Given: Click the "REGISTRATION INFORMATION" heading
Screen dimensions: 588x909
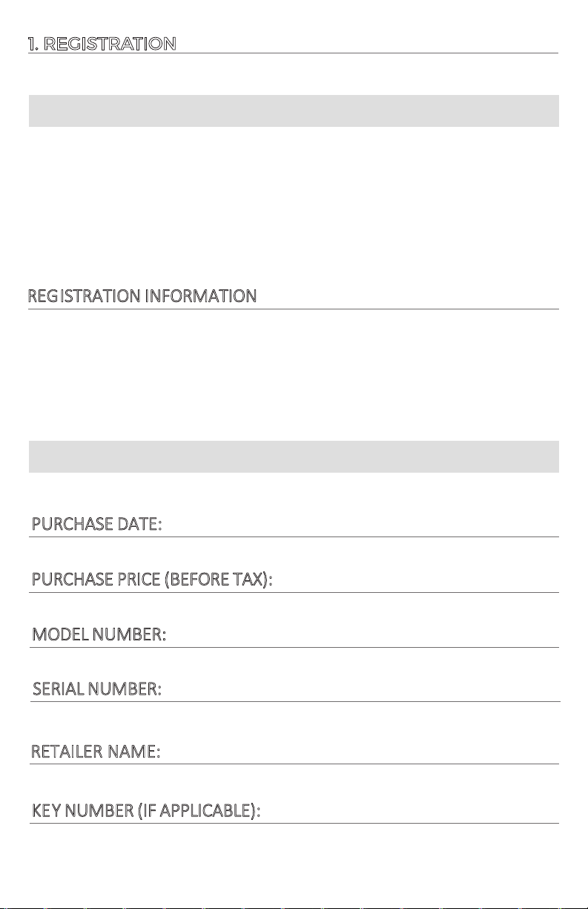Looking at the screenshot, I should [142, 296].
